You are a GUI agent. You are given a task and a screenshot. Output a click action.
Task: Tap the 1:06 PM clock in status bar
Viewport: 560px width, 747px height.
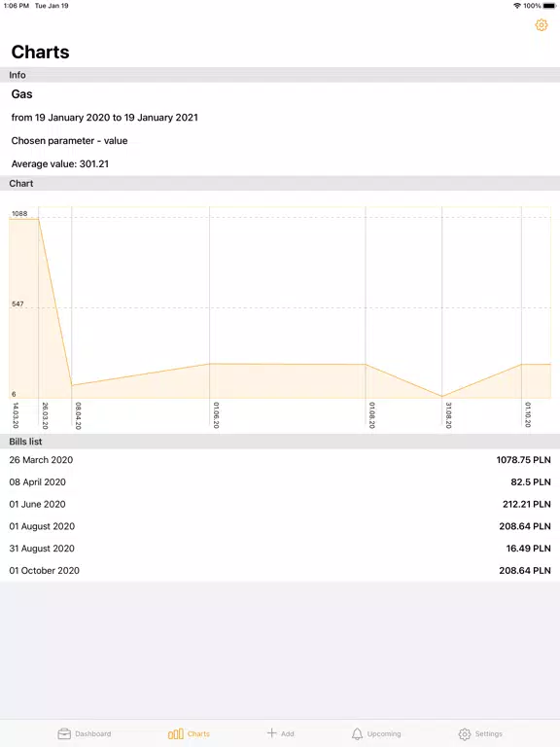(17, 6)
